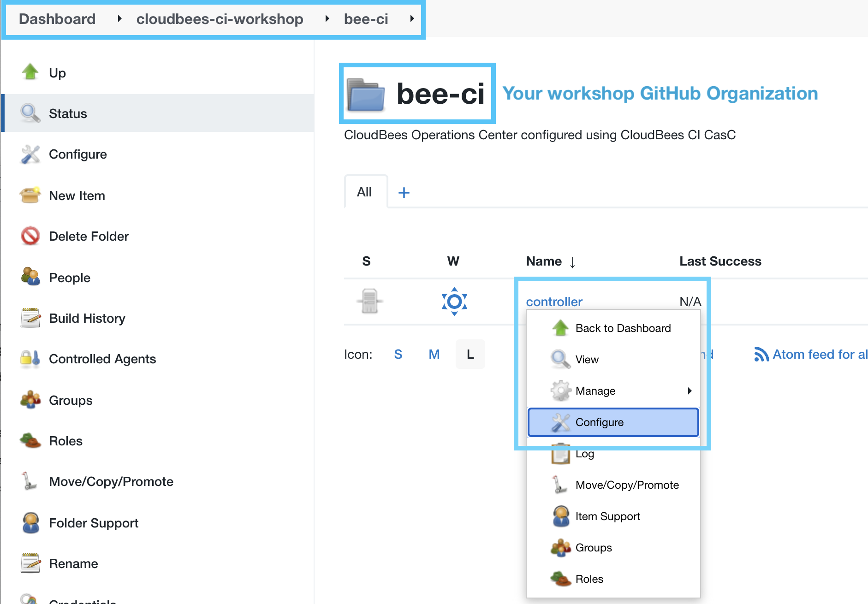Image resolution: width=868 pixels, height=604 pixels.
Task: Click the red Delete Folder icon
Action: (x=30, y=236)
